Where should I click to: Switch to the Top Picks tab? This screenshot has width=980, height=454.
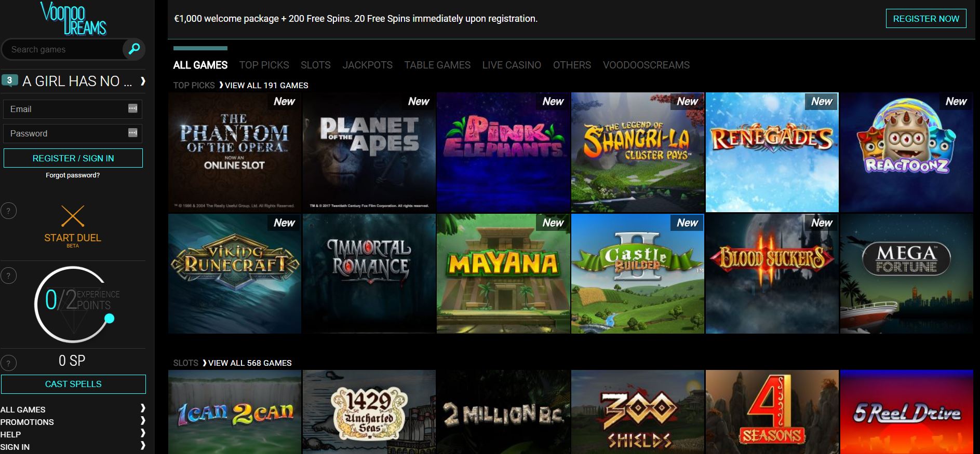coord(264,65)
